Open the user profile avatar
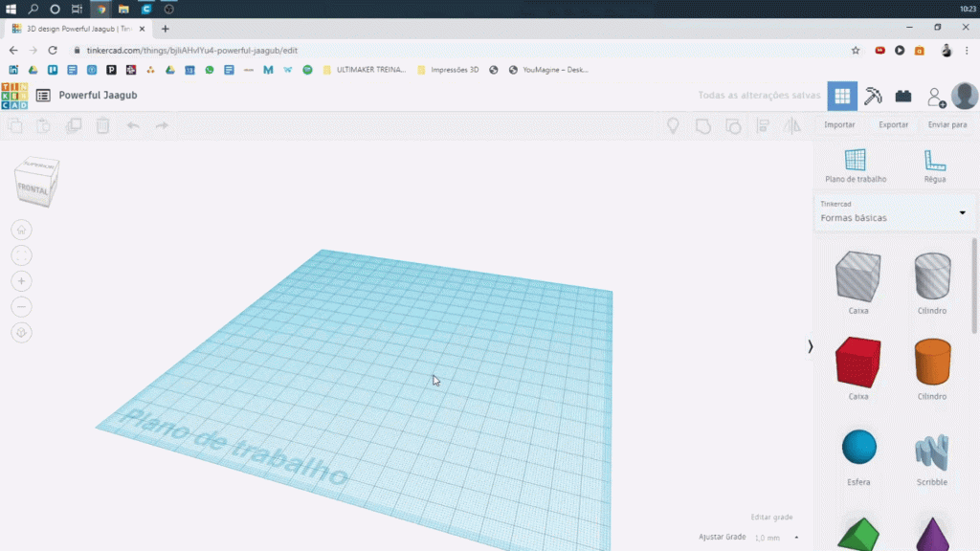Image resolution: width=980 pixels, height=551 pixels. coord(965,96)
